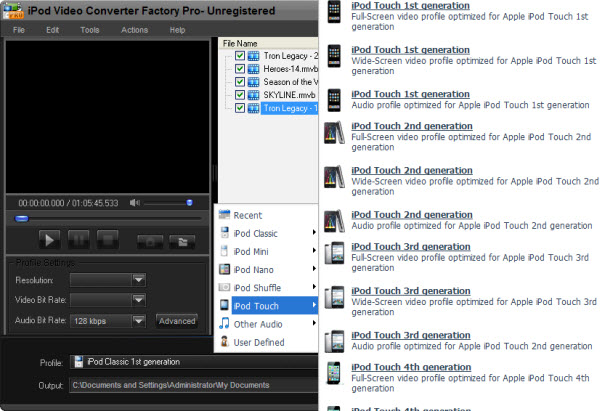The height and width of the screenshot is (411, 600).
Task: Click the video preview area
Action: [108, 117]
